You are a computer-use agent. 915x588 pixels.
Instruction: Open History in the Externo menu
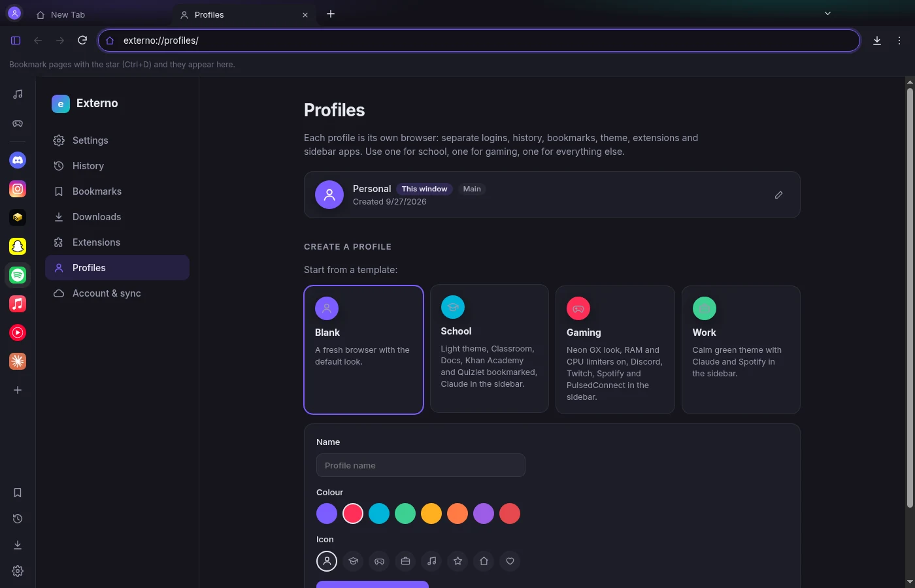(117, 166)
